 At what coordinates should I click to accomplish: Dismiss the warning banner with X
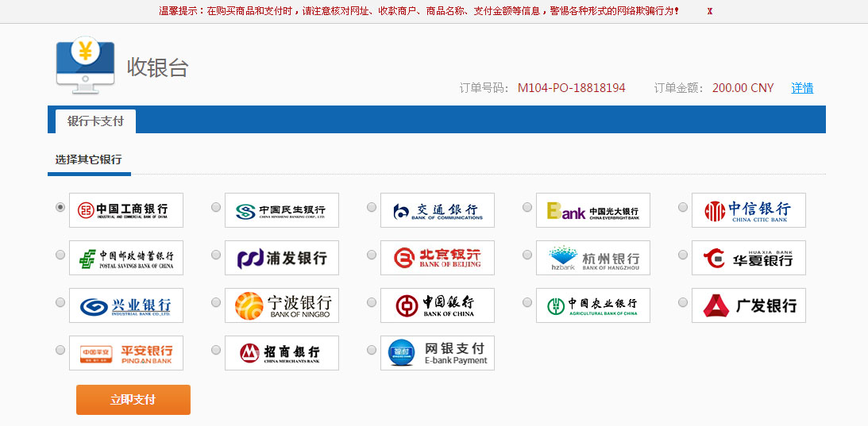(x=709, y=11)
